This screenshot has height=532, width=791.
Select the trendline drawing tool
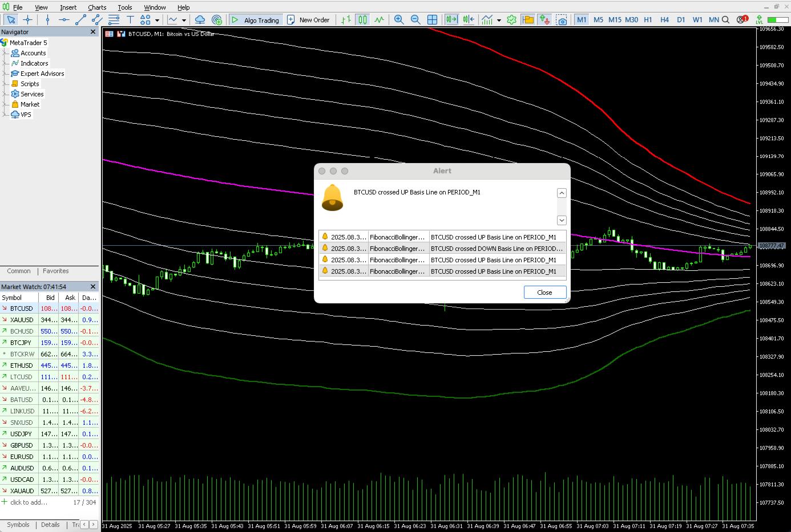point(80,20)
